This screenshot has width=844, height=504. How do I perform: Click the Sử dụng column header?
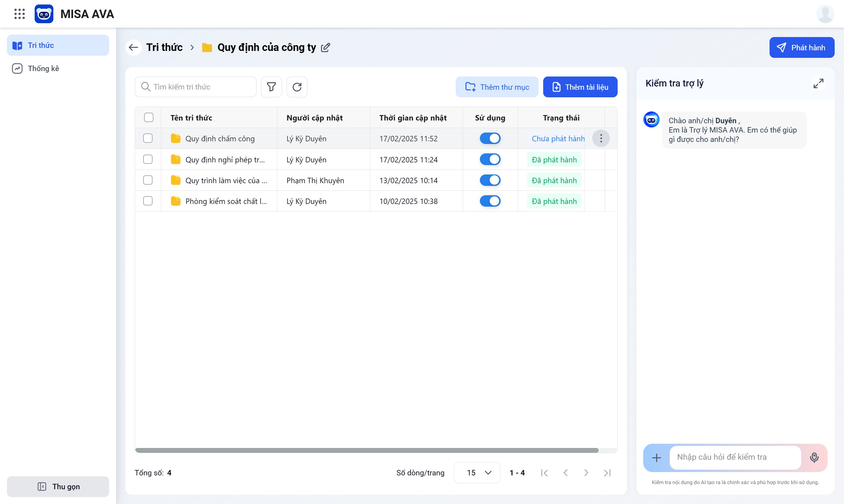(490, 117)
